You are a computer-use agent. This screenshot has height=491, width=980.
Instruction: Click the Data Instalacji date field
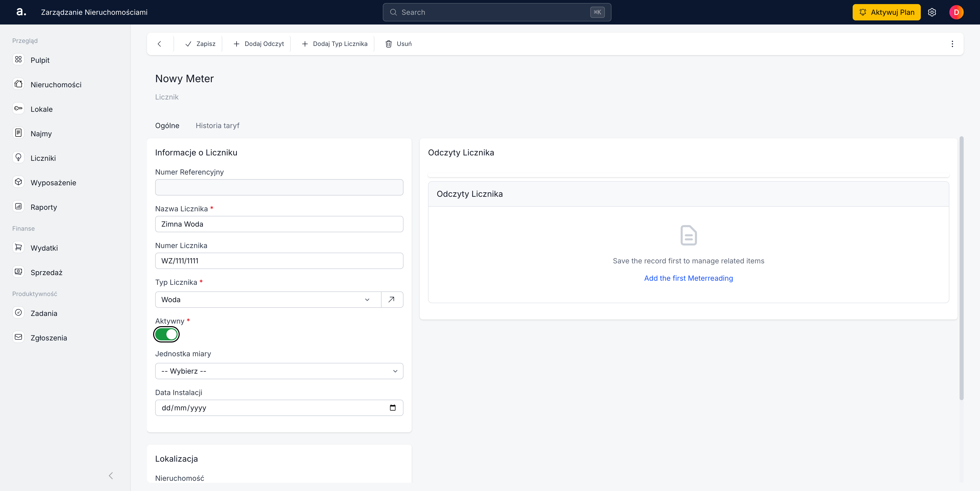[279, 408]
